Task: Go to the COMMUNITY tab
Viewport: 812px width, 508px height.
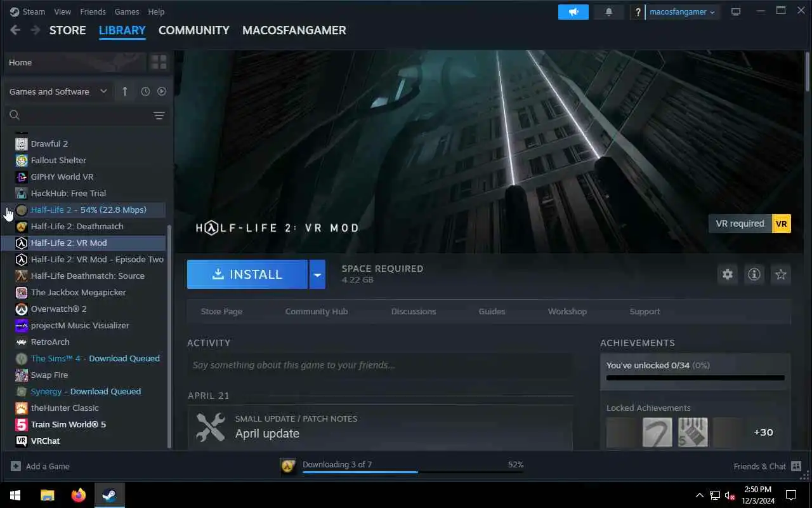Action: click(x=194, y=30)
